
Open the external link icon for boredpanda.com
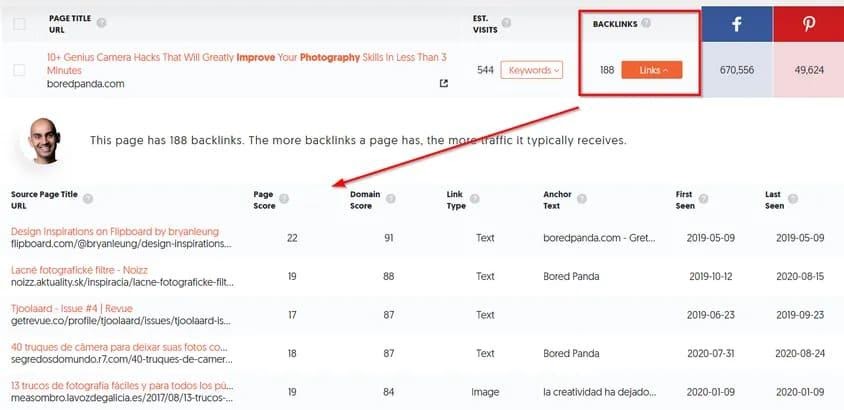click(444, 83)
